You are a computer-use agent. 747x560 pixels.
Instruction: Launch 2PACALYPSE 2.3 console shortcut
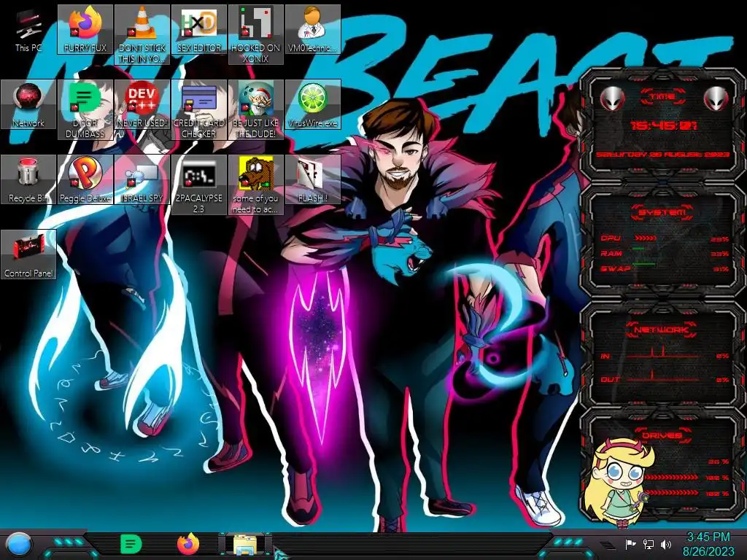[198, 184]
